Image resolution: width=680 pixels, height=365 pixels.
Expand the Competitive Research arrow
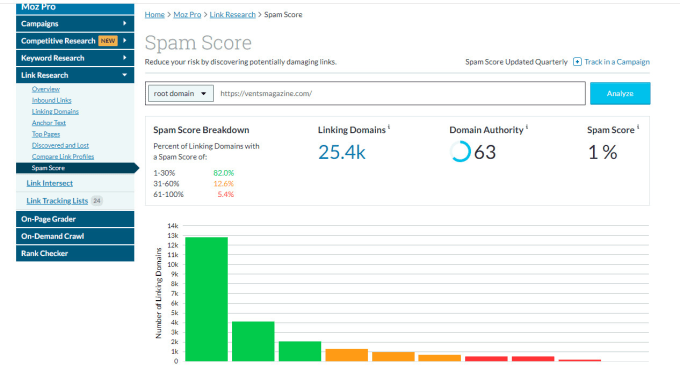pyautogui.click(x=125, y=41)
